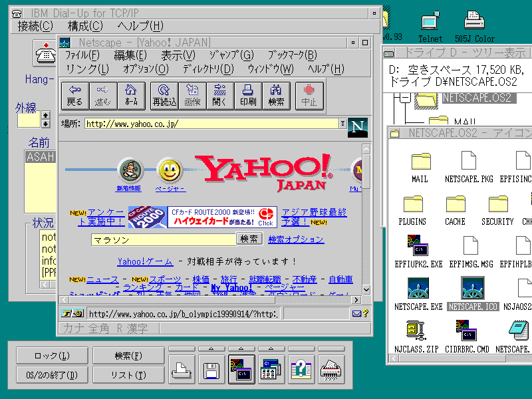Select the CIDRBRC.CMD file icon
Image resolution: width=532 pixels, height=399 pixels.
(x=467, y=331)
